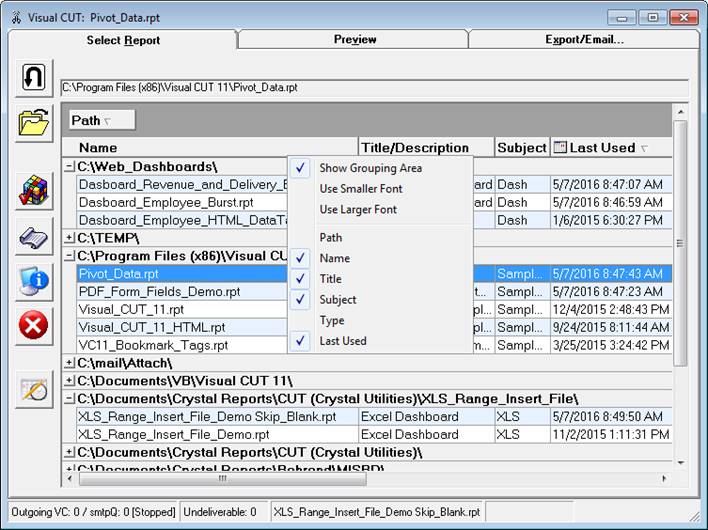Expand the C:\TEMP\ group
Image resolution: width=708 pixels, height=530 pixels.
point(69,237)
